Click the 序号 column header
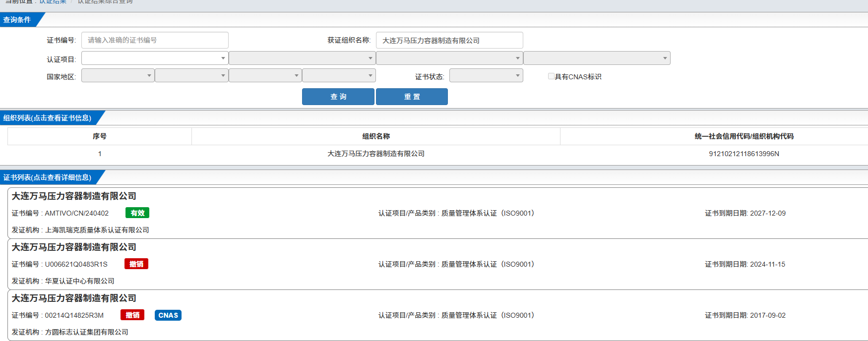Screen dimensions: 868x341 pos(100,136)
